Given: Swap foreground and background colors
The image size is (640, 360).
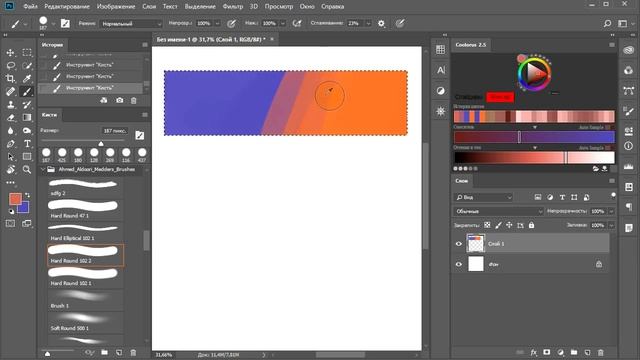Looking at the screenshot, I should [x=27, y=195].
